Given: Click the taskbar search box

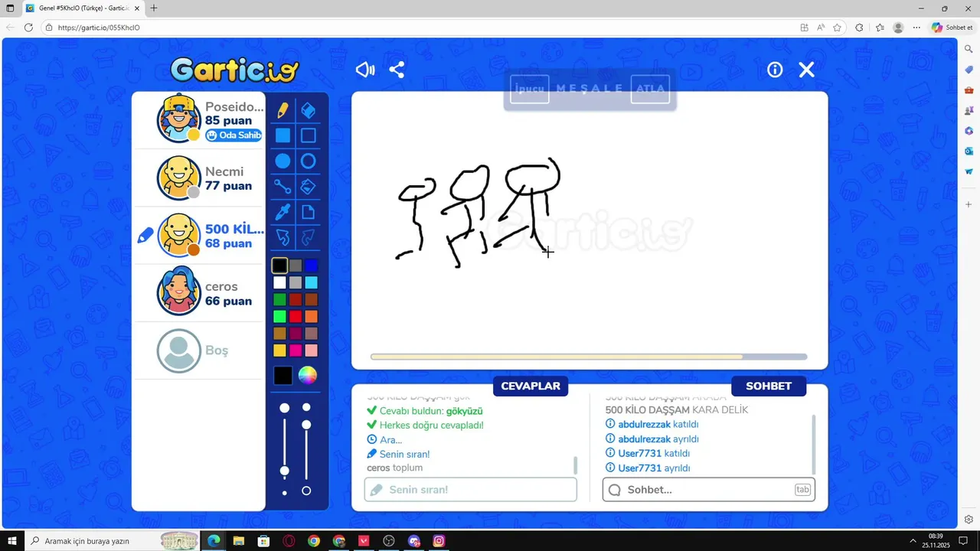Looking at the screenshot, I should (x=112, y=541).
